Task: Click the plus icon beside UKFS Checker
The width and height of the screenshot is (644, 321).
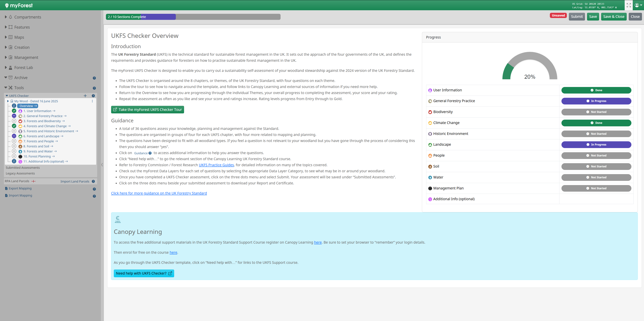Action: coord(85,96)
